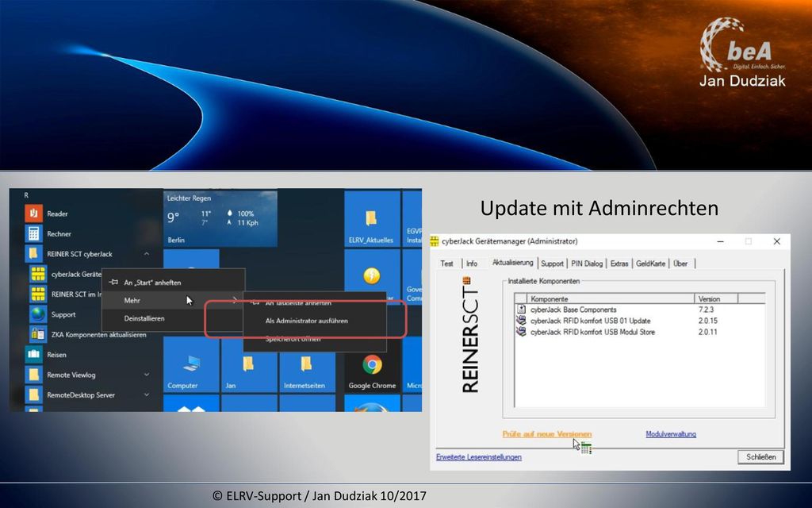Click the Remote Viewlog folder icon

coord(33,375)
